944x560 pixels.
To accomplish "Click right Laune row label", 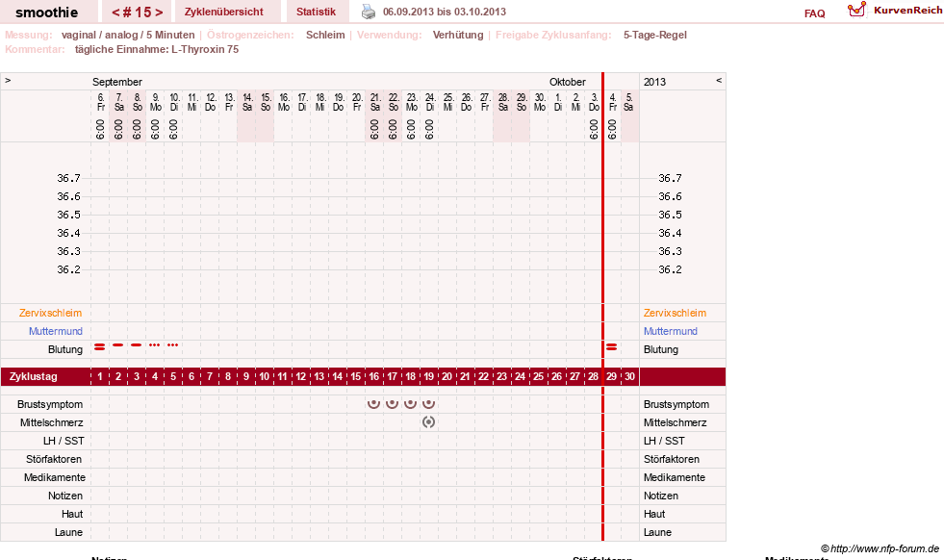I will [657, 532].
